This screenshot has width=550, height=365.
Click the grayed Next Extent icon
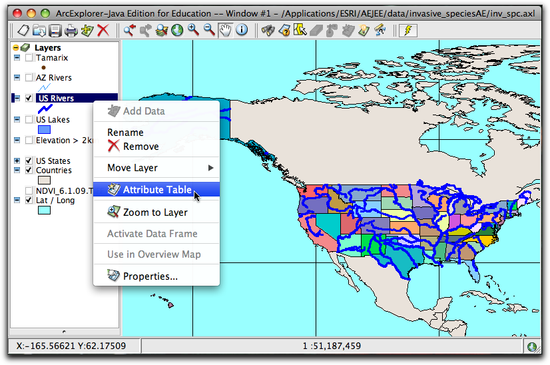pyautogui.click(x=145, y=30)
